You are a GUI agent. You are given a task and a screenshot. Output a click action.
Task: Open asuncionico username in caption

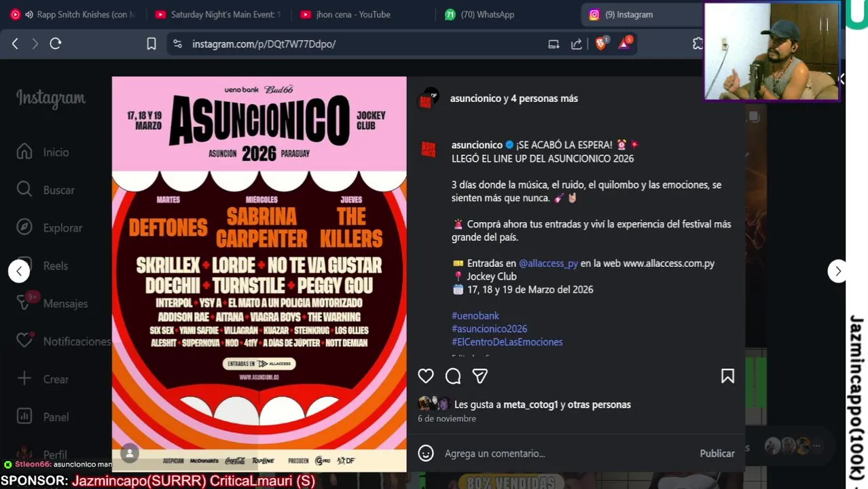pyautogui.click(x=477, y=145)
